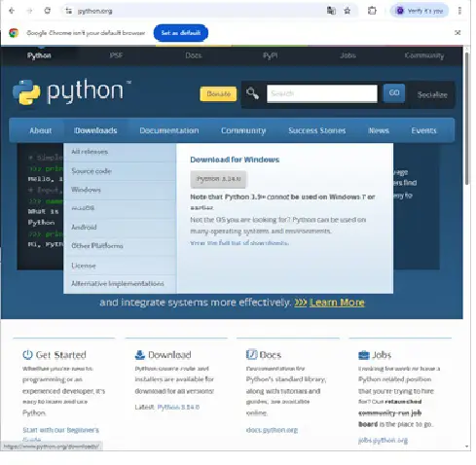Open the docs.python.org link
Image resolution: width=476 pixels, height=465 pixels.
(272, 430)
